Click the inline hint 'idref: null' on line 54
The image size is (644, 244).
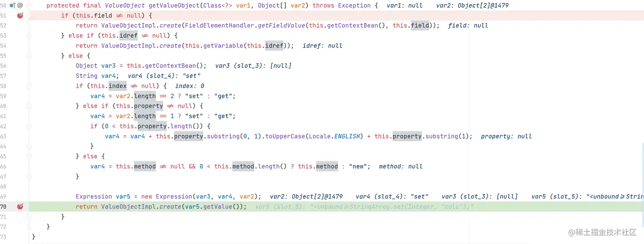click(x=322, y=46)
